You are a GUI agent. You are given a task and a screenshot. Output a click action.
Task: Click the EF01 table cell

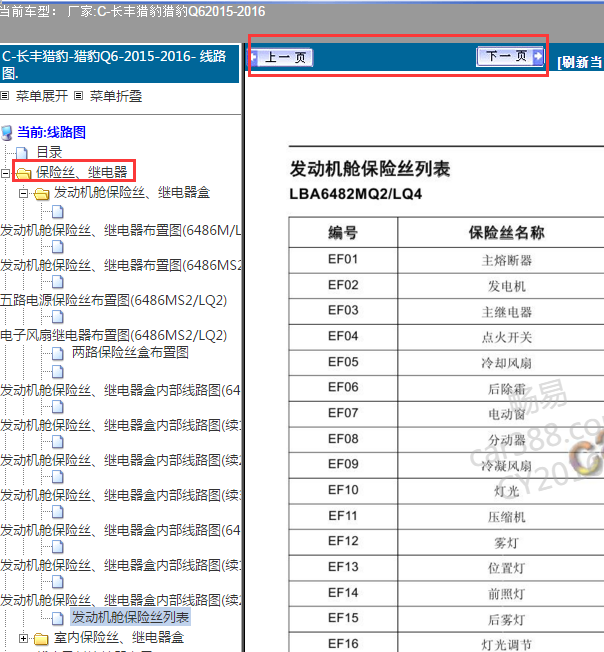343,260
